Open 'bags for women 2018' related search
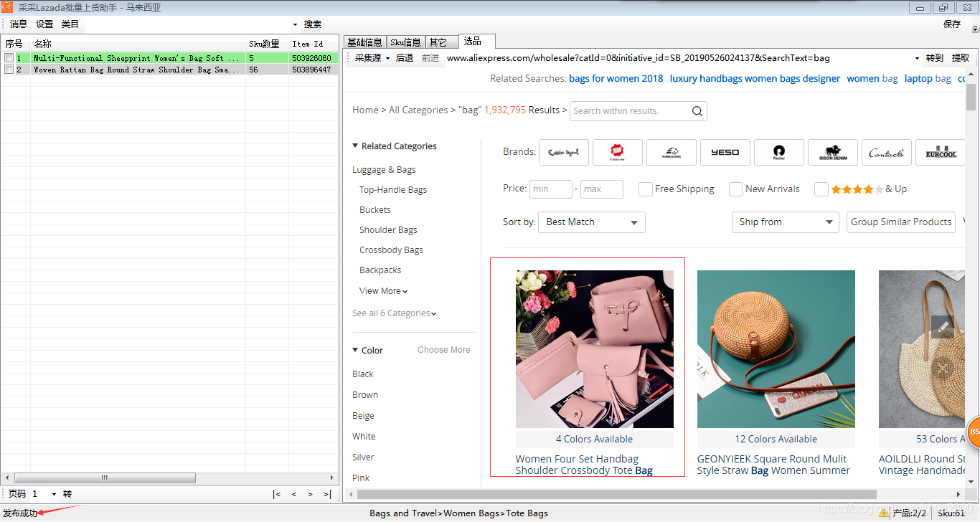 (x=616, y=79)
